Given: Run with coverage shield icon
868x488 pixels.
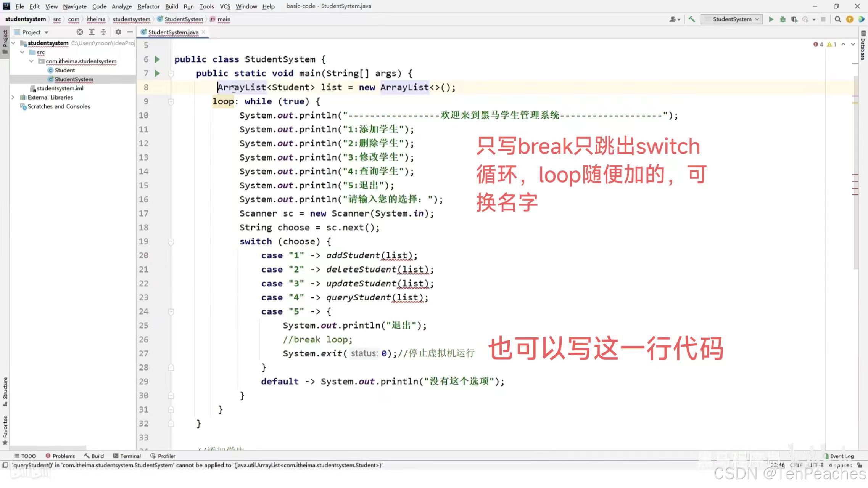Looking at the screenshot, I should (x=794, y=19).
